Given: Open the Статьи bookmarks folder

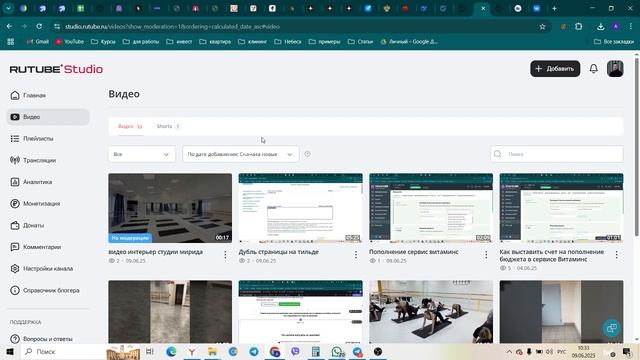Looking at the screenshot, I should [x=360, y=42].
